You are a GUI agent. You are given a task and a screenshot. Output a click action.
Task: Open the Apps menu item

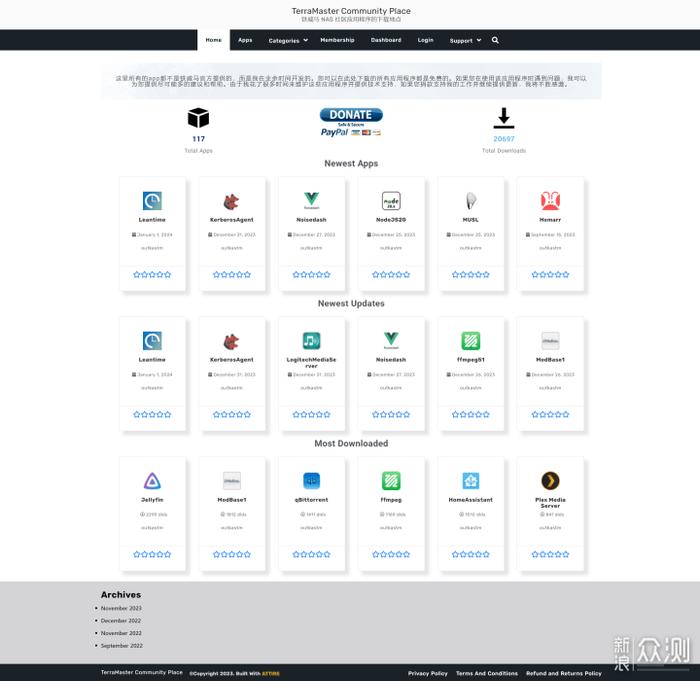coord(245,40)
